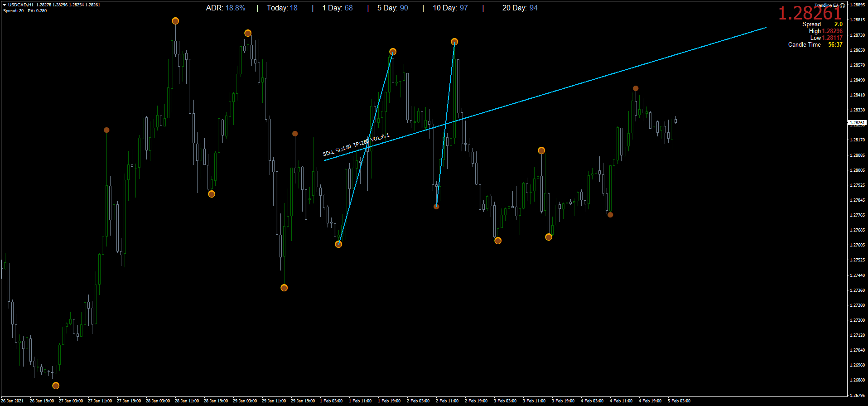This screenshot has width=868, height=406.
Task: Click the 20 Day: 94 range value
Action: pos(520,8)
